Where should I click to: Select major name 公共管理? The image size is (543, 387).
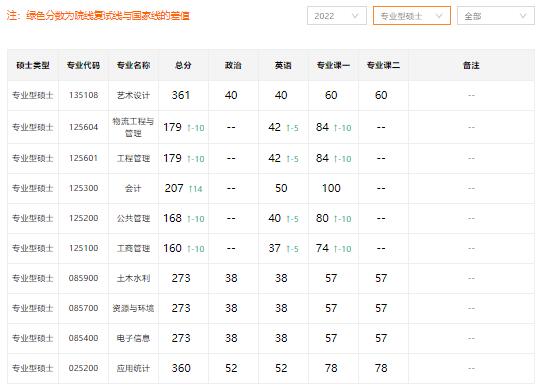click(x=133, y=218)
